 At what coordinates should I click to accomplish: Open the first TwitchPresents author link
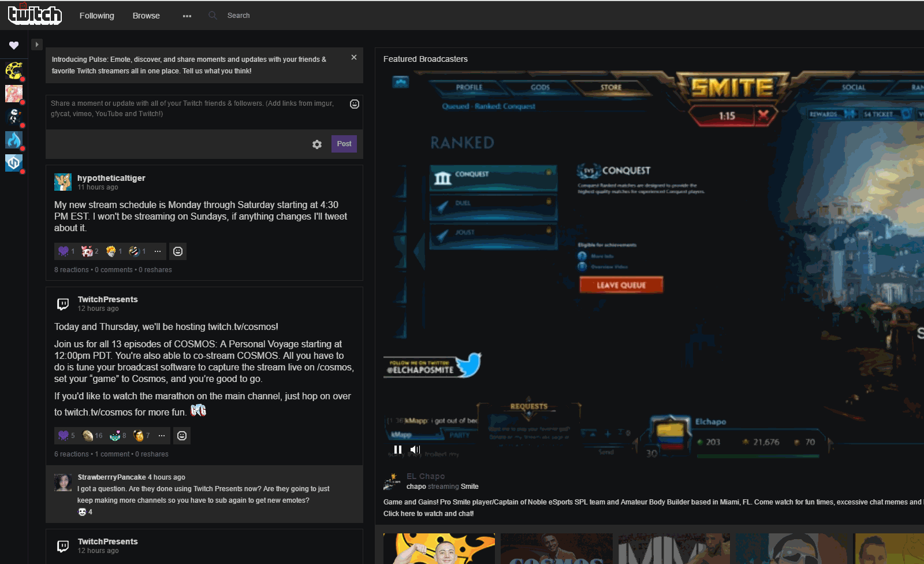pos(108,299)
